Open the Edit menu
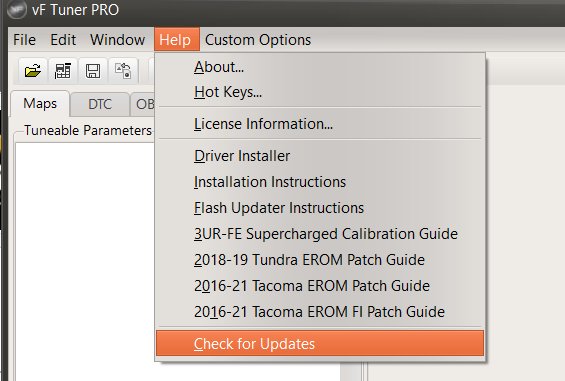This screenshot has height=381, width=565. coord(63,40)
